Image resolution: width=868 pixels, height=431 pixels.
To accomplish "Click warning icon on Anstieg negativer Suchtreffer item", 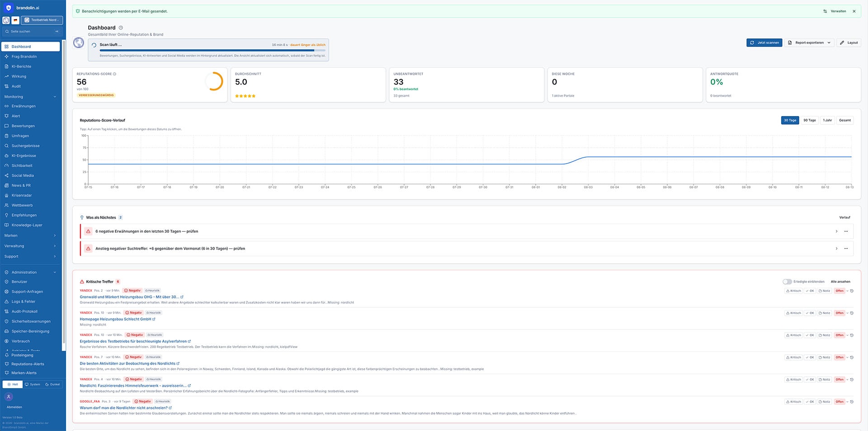I will pyautogui.click(x=88, y=248).
